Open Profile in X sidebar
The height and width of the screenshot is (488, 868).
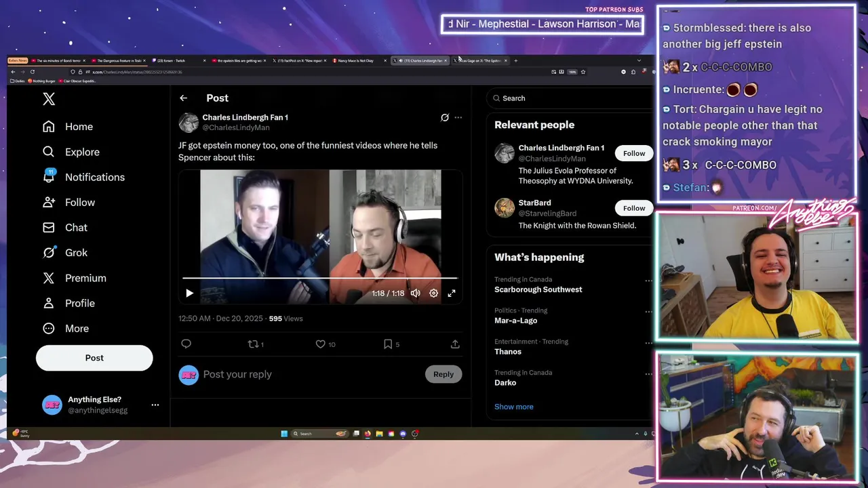[x=68, y=303]
